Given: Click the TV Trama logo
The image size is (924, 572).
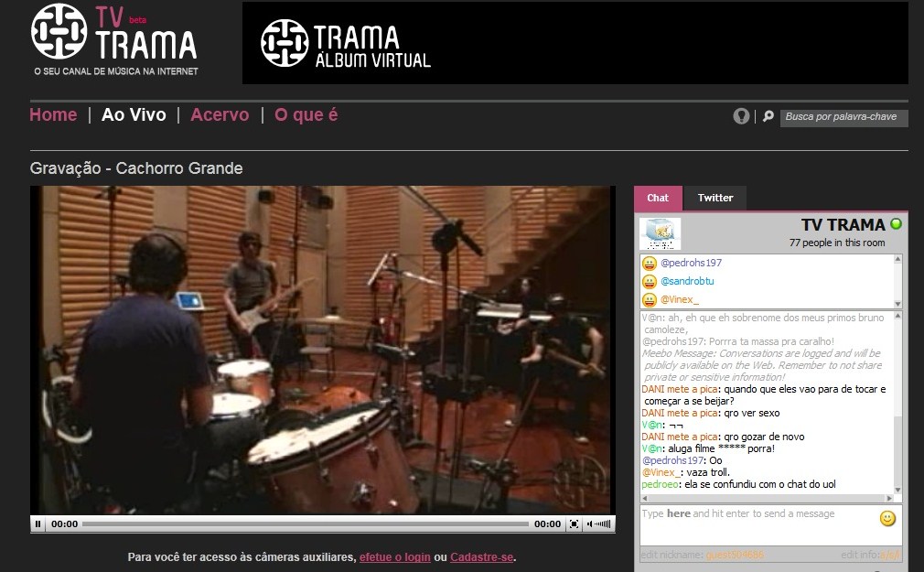Looking at the screenshot, I should click(113, 38).
